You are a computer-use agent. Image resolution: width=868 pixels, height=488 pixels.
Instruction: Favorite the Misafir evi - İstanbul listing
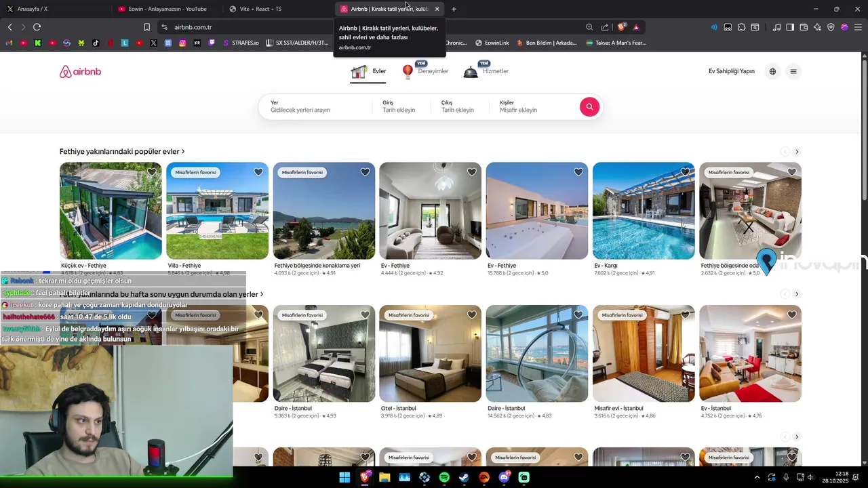(x=685, y=314)
